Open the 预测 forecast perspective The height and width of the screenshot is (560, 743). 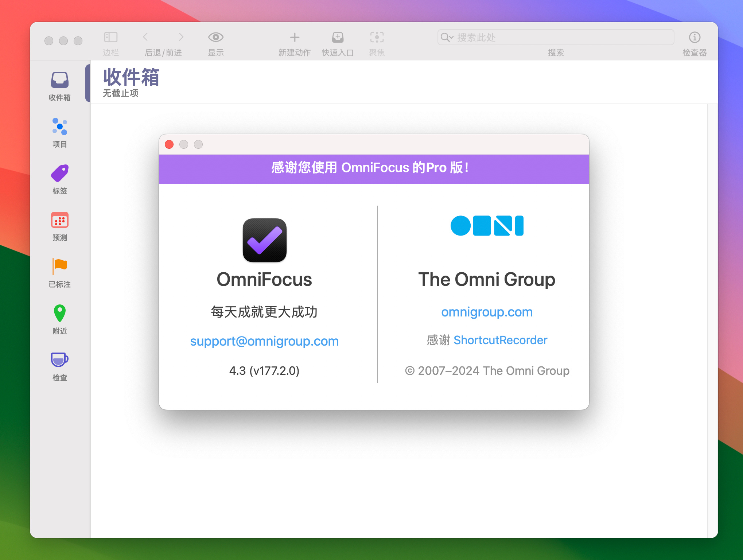(x=60, y=226)
